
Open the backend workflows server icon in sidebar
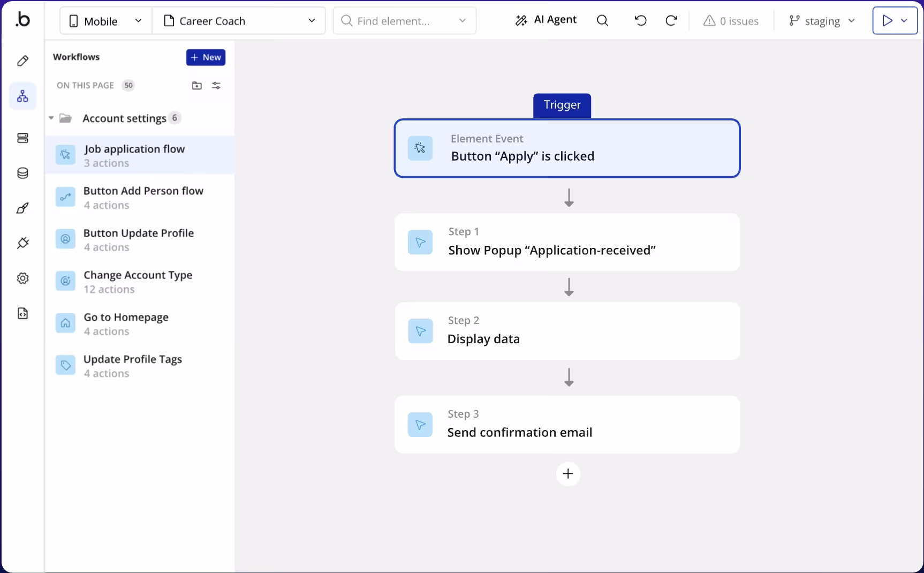point(22,138)
